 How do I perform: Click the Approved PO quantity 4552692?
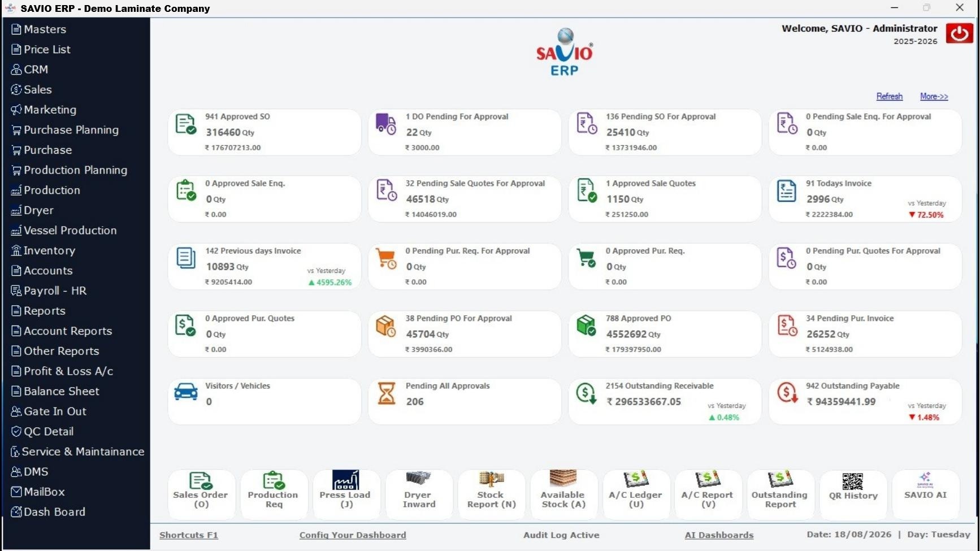click(x=626, y=334)
